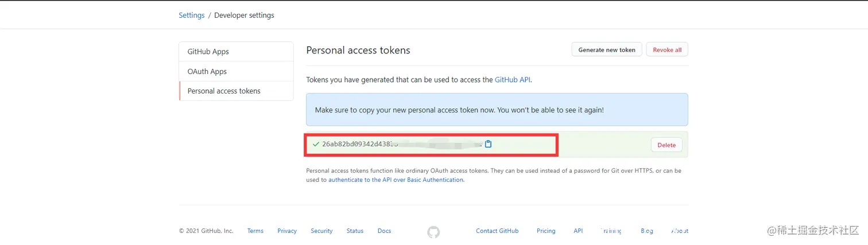Screen dimensions: 868x245
Task: Open the Security footer link
Action: 321,231
